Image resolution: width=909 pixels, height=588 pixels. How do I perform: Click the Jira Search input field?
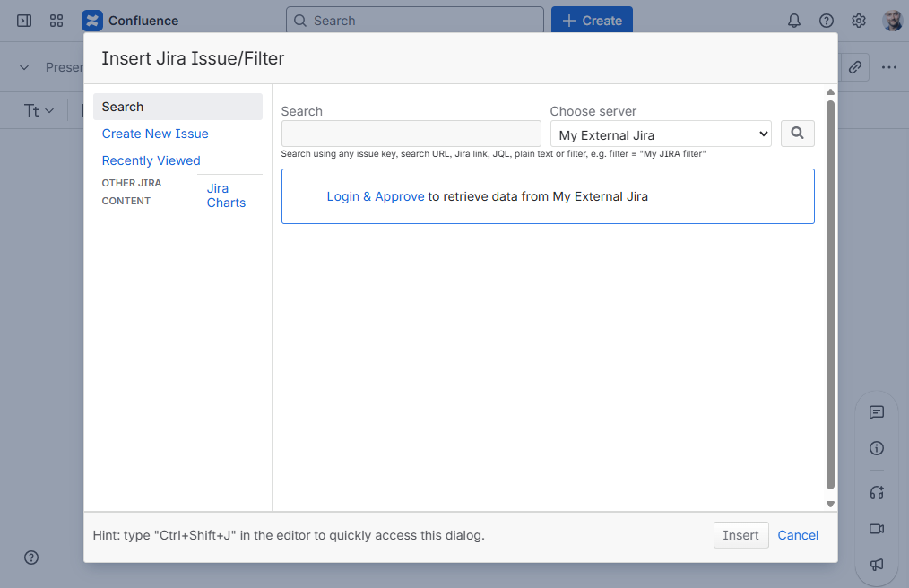coord(411,134)
